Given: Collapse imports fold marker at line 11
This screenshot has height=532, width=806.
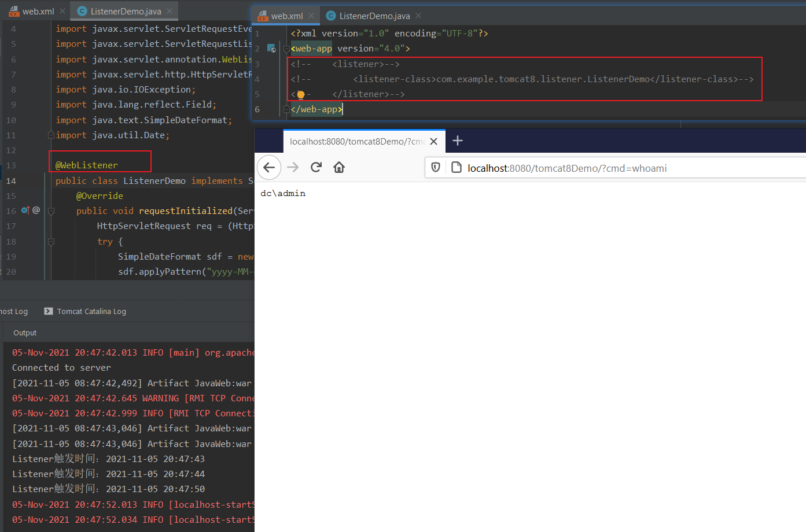Looking at the screenshot, I should [51, 135].
